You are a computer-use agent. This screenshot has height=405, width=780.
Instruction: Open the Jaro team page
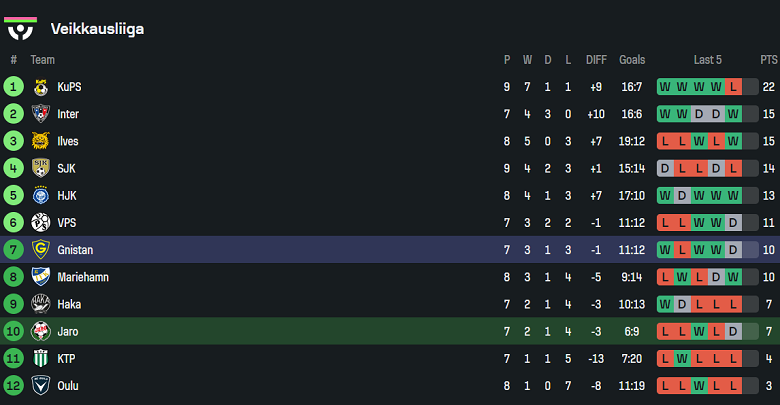coord(68,331)
